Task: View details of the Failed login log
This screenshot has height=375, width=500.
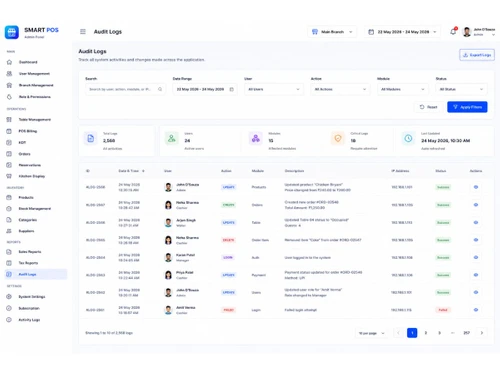Action: click(x=476, y=310)
